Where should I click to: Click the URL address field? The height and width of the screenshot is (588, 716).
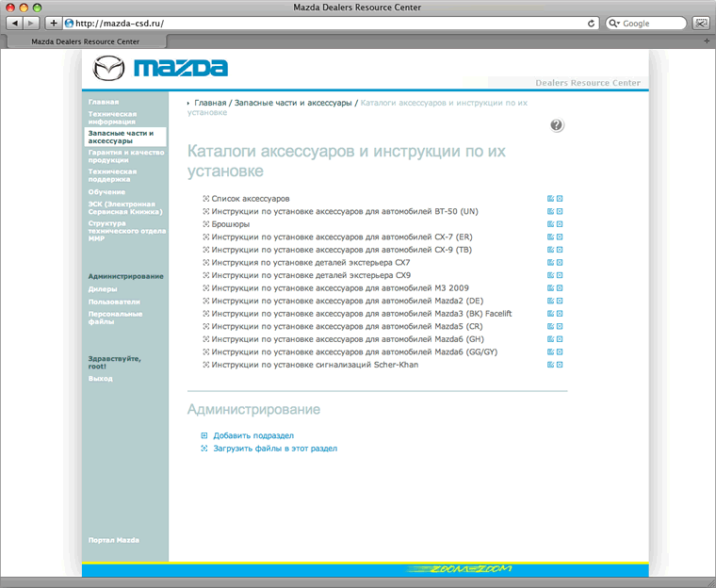320,23
